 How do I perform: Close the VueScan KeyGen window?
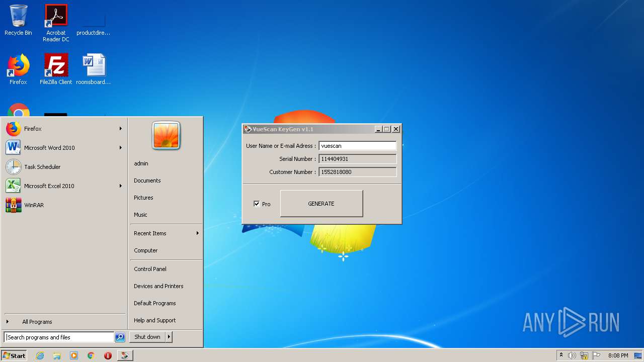point(396,129)
